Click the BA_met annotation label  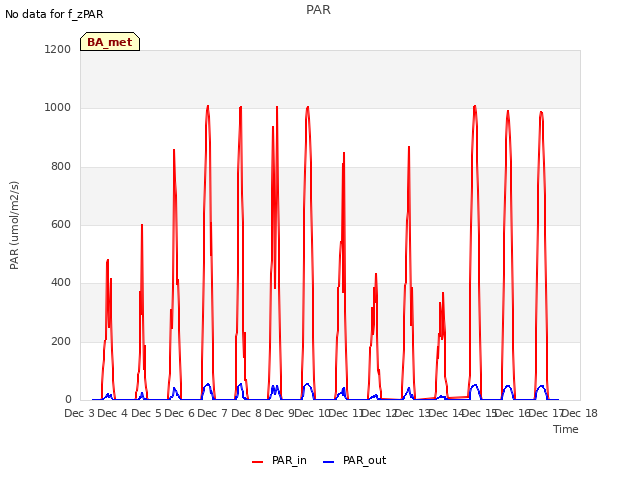pos(110,42)
